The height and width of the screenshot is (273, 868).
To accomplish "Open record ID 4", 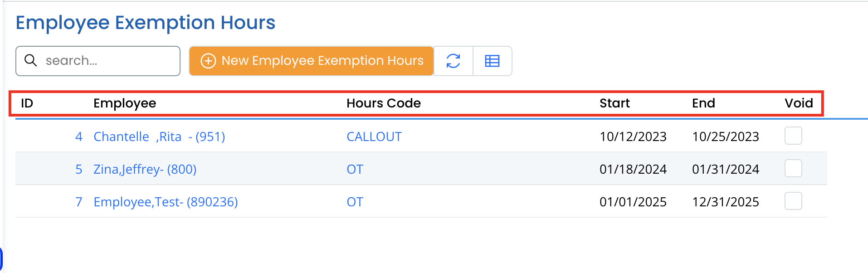I will click(x=79, y=136).
